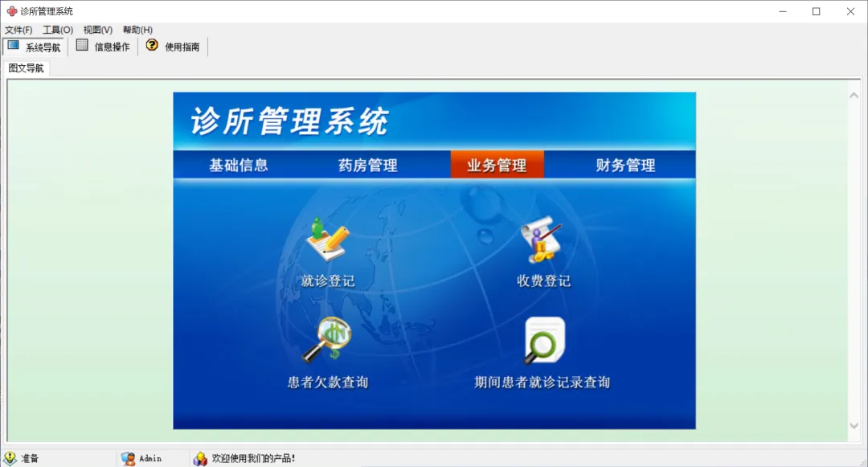Select the 业务管理 tab
Screen dimensions: 868x467
[x=497, y=165]
